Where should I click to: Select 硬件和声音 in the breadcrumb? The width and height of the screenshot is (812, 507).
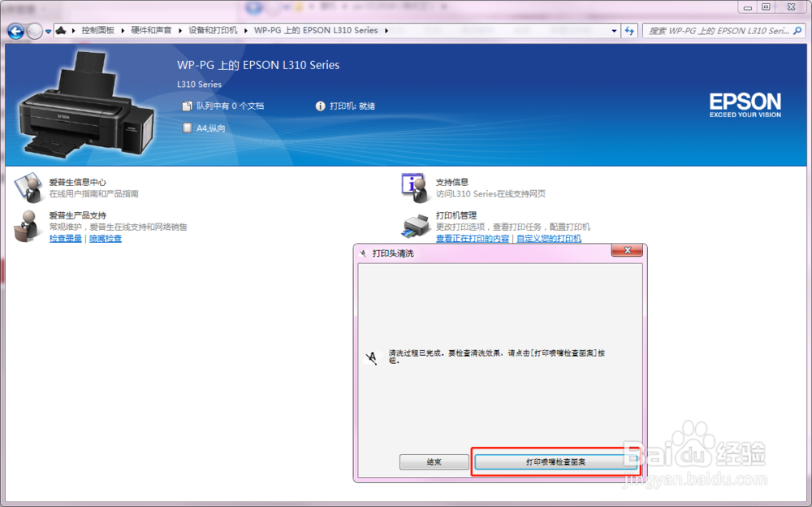(151, 31)
